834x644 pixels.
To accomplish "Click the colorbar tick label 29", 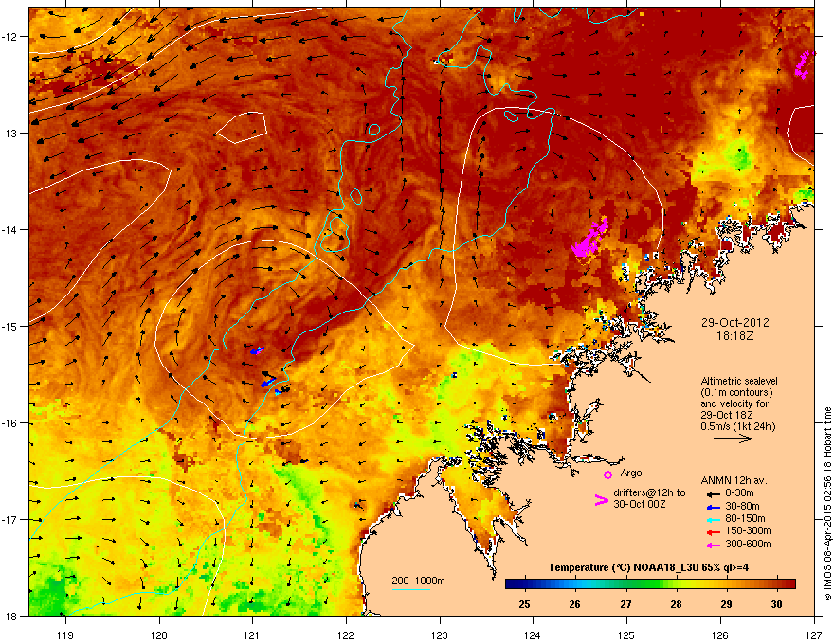I will [726, 604].
